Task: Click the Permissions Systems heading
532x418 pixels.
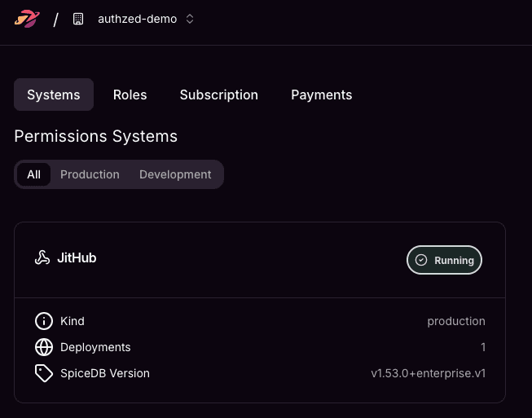Action: pos(95,136)
